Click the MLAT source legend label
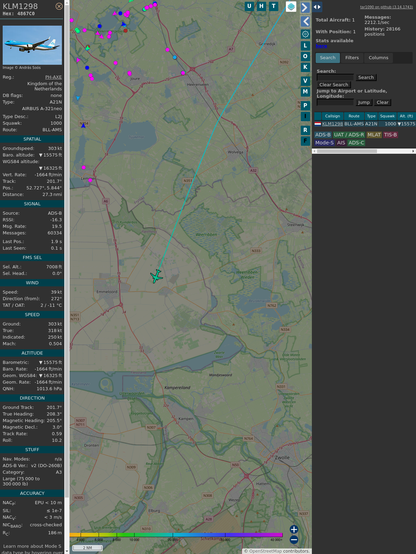Screen dimensions: 416x554 pos(374,135)
